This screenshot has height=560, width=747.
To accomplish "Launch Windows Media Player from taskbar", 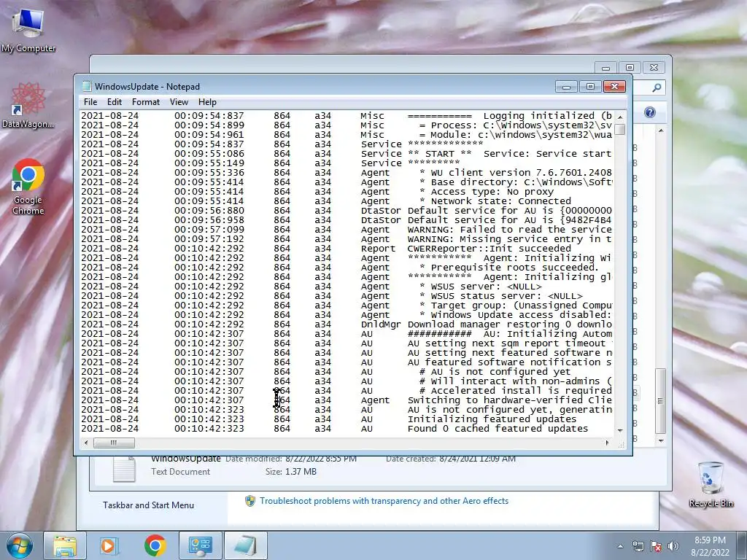I will 108,545.
